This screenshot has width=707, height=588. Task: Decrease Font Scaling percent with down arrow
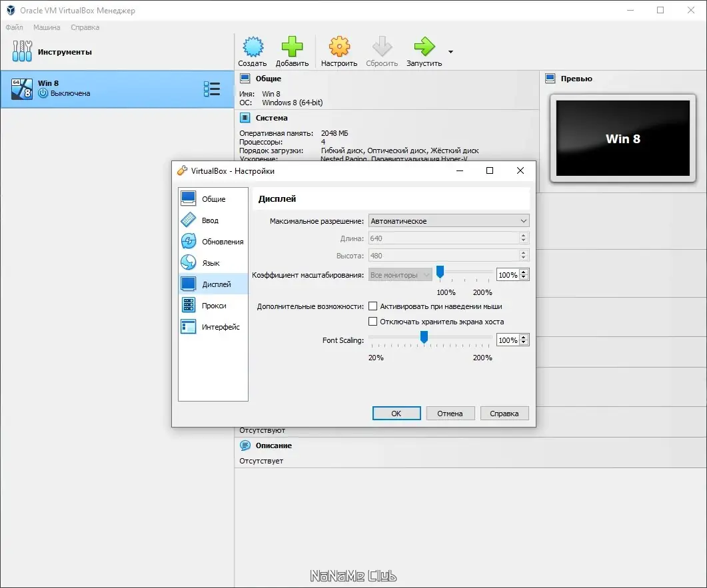pos(524,343)
